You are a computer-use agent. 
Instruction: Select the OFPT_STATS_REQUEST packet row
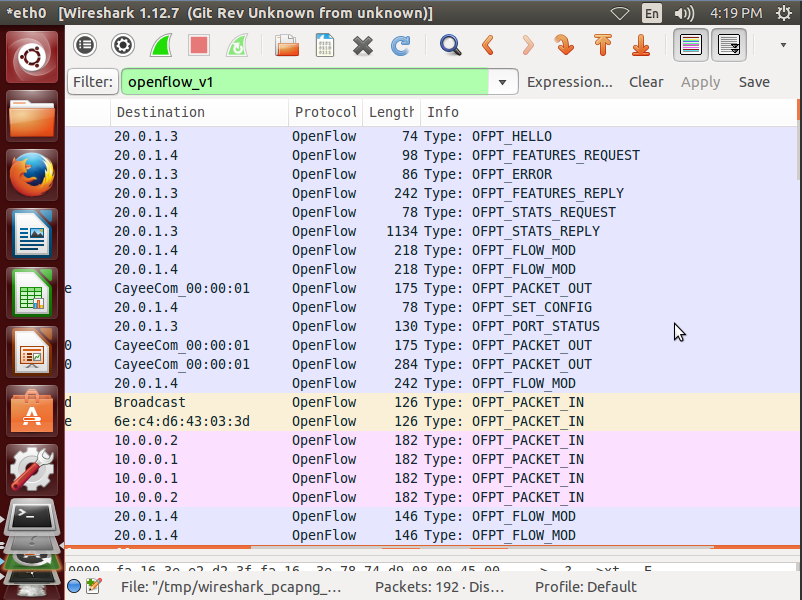(431, 212)
